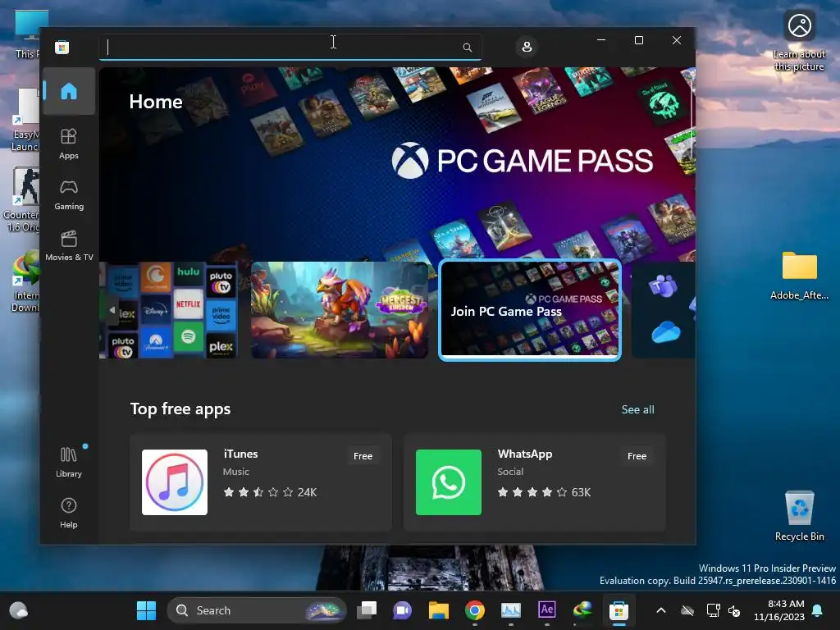Open the Windows Start menu
The height and width of the screenshot is (630, 840).
coord(146,610)
